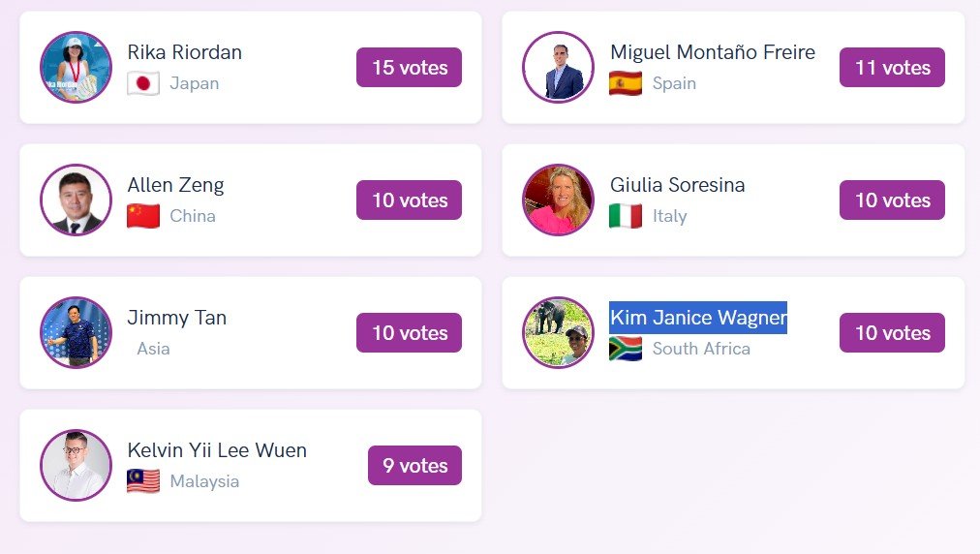
Task: Click Jimmy Tan's avatar image
Action: pos(77,333)
